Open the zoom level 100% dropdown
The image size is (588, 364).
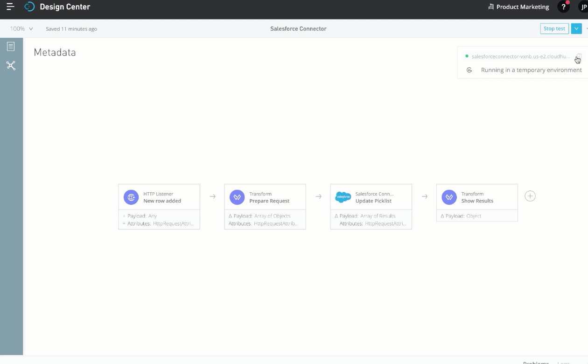coord(21,28)
